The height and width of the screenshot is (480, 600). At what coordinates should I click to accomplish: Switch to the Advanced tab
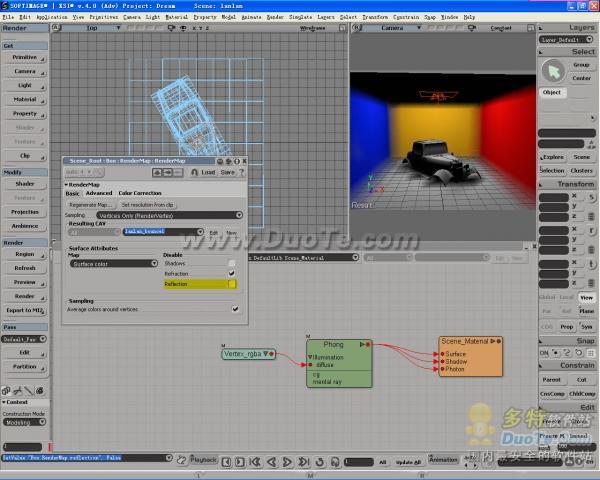[99, 193]
